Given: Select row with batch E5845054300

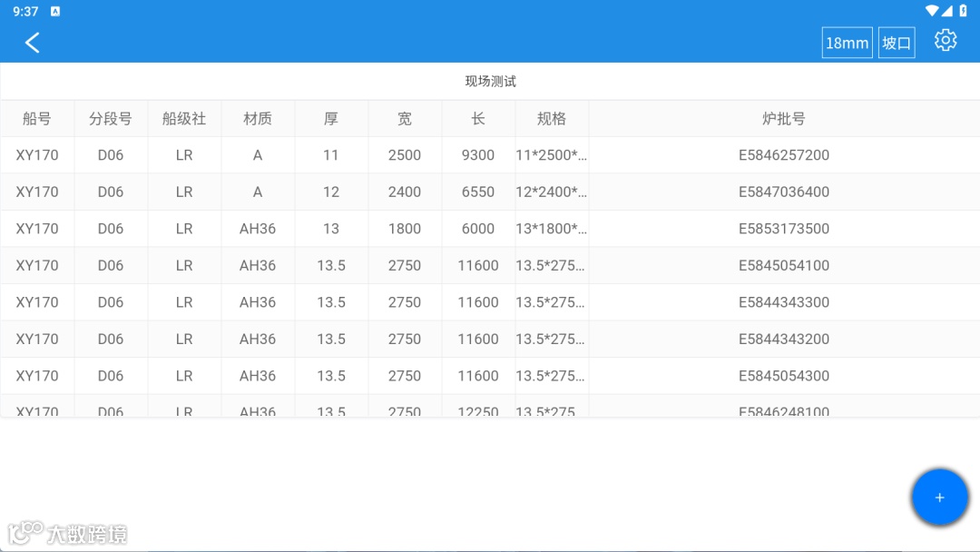Looking at the screenshot, I should (490, 377).
